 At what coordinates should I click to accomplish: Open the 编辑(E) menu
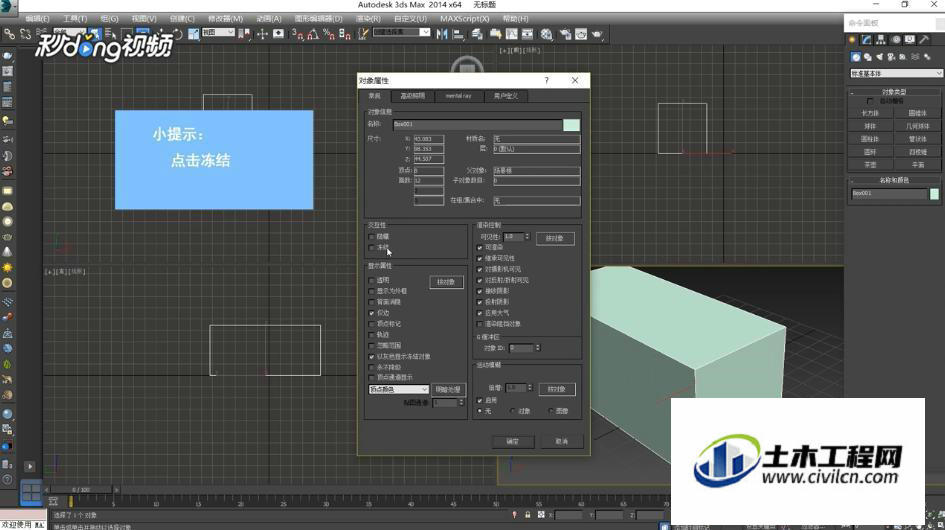(x=37, y=19)
